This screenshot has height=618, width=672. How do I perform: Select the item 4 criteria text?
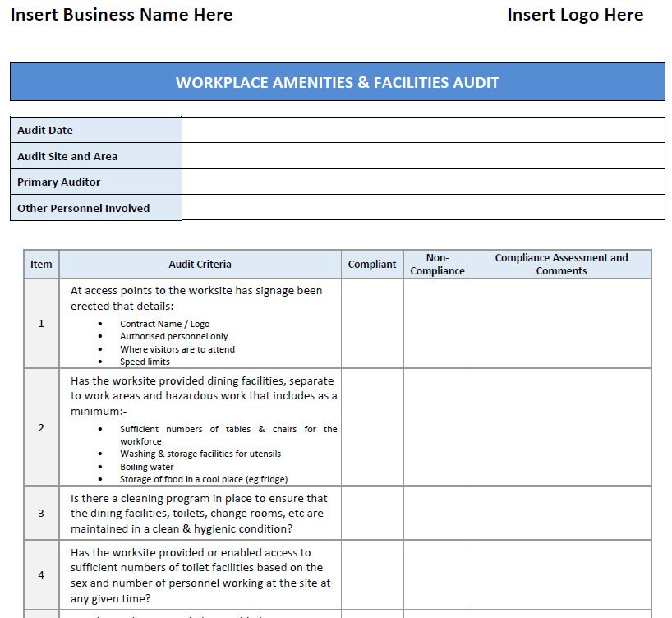[x=199, y=575]
